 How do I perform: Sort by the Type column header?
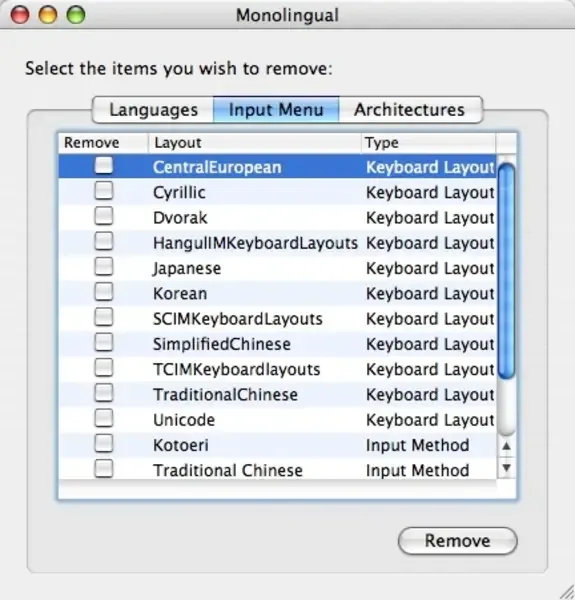point(428,143)
